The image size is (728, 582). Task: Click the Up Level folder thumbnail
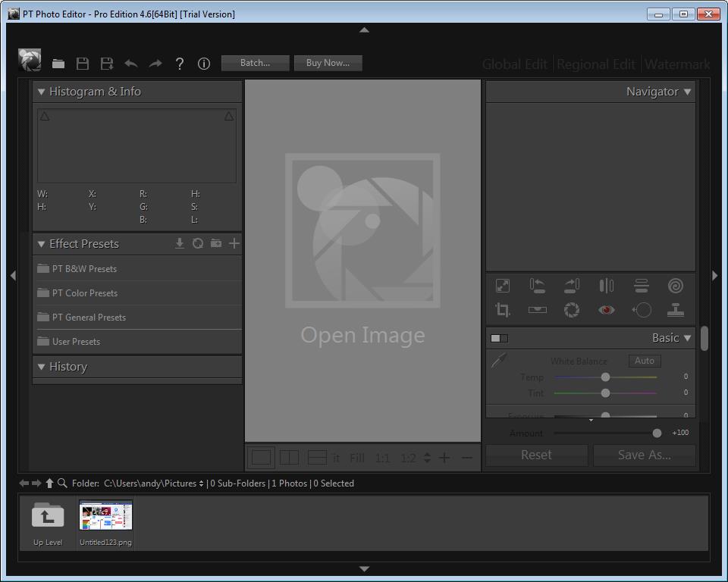pyautogui.click(x=48, y=523)
